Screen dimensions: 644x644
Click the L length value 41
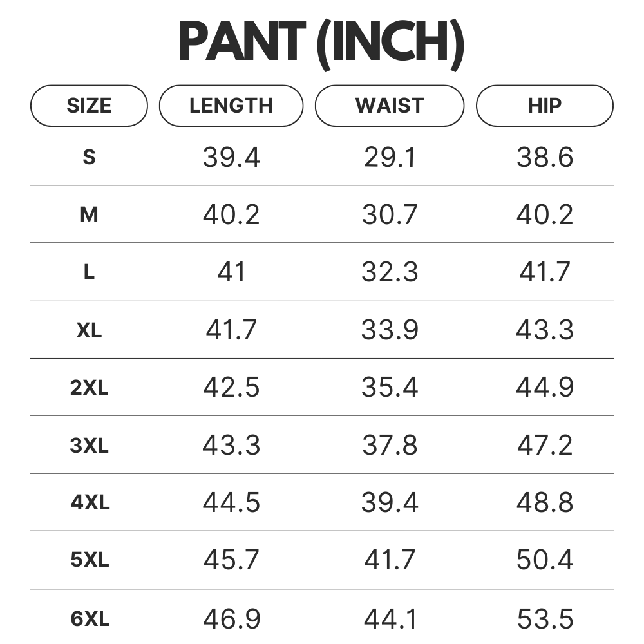pyautogui.click(x=231, y=272)
